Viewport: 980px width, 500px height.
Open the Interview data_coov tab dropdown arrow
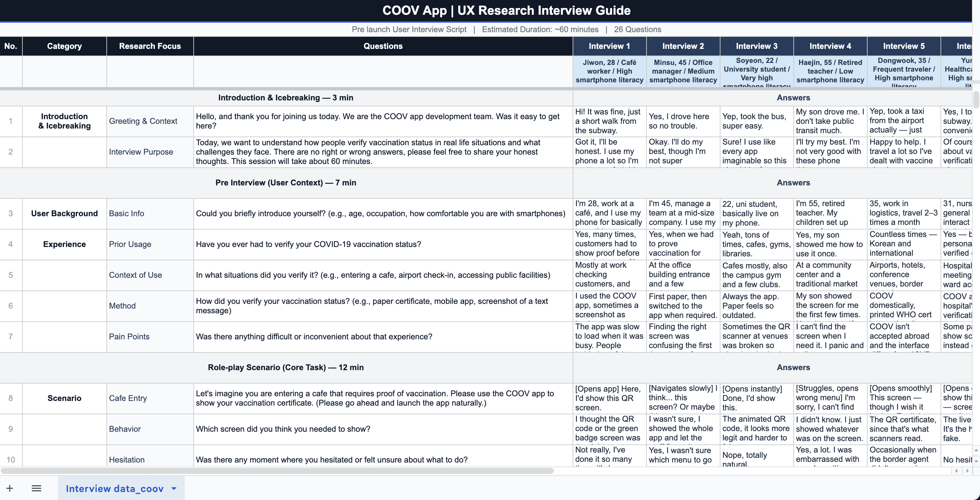click(x=174, y=488)
